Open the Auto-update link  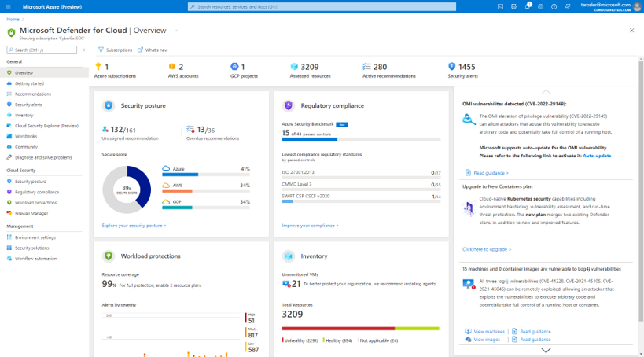[596, 156]
